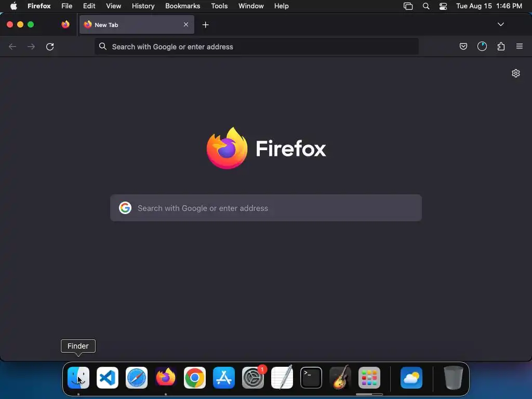Launch Google Chrome from Dock
Image resolution: width=532 pixels, height=399 pixels.
coord(195,378)
